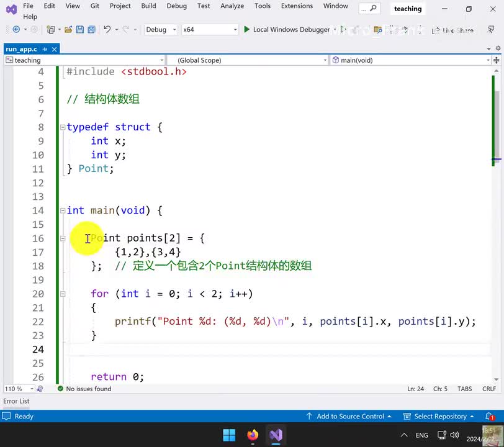
Task: Click the Save All toolbar icon
Action: pyautogui.click(x=92, y=30)
